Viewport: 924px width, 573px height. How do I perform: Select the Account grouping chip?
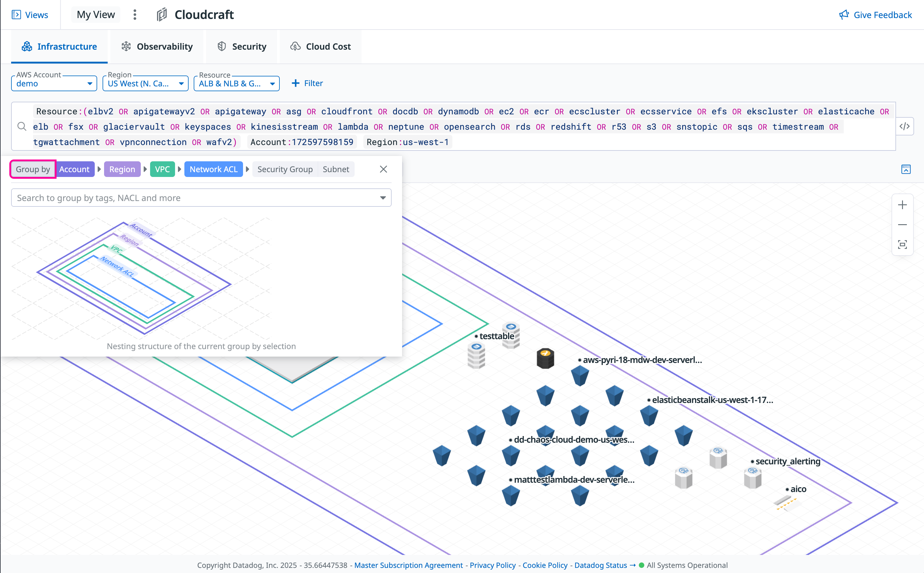74,169
